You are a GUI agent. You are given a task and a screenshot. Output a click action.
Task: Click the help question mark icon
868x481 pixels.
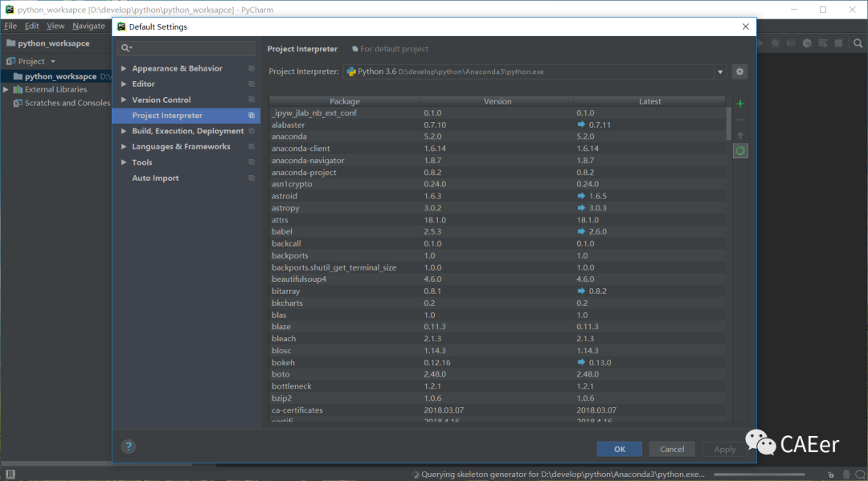pos(128,446)
